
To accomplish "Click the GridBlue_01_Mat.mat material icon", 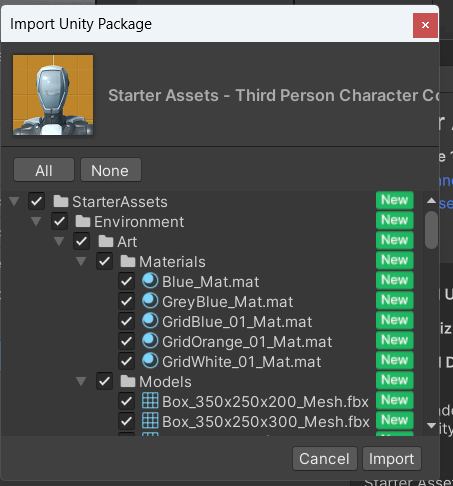I will pyautogui.click(x=150, y=321).
